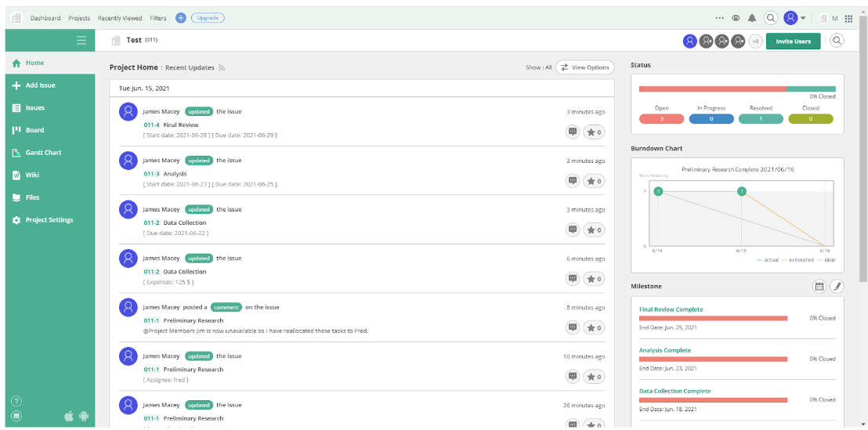This screenshot has height=430, width=868.
Task: Open the watch list eye icon
Action: [736, 18]
